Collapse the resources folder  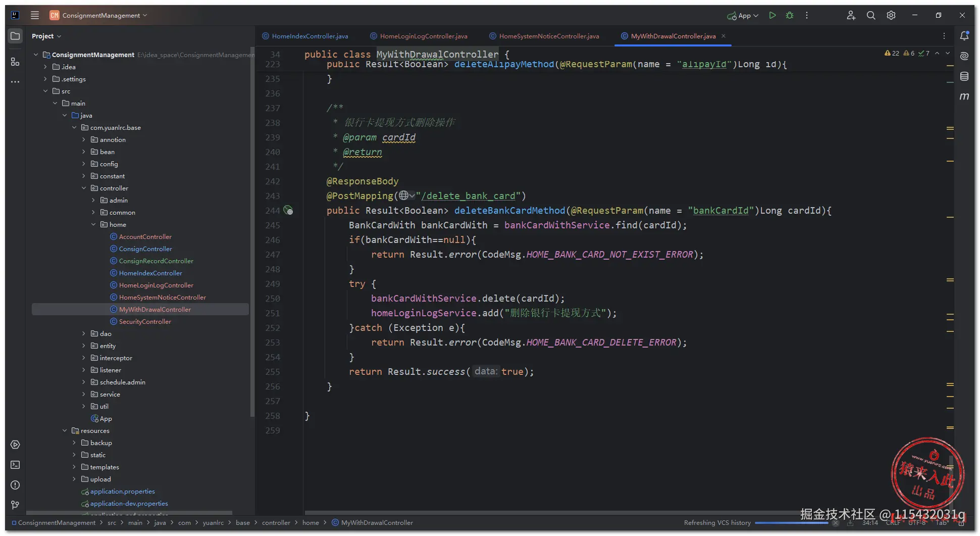[x=65, y=430]
